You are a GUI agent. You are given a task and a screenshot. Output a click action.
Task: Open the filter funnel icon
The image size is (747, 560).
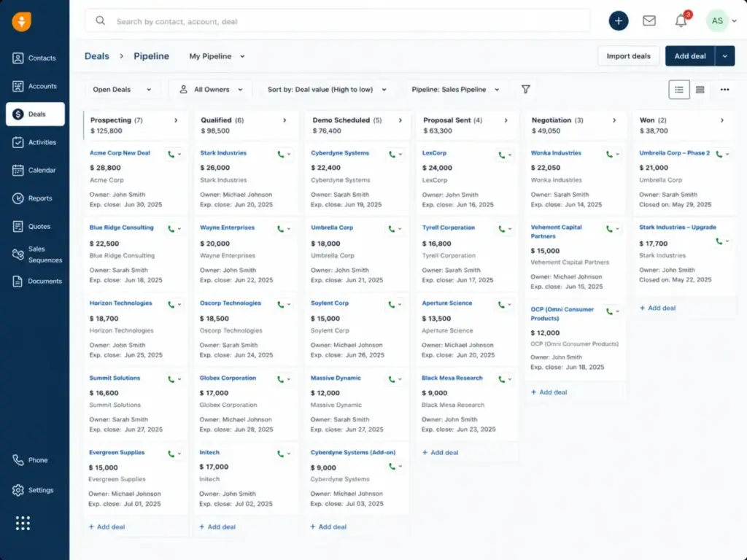click(525, 89)
